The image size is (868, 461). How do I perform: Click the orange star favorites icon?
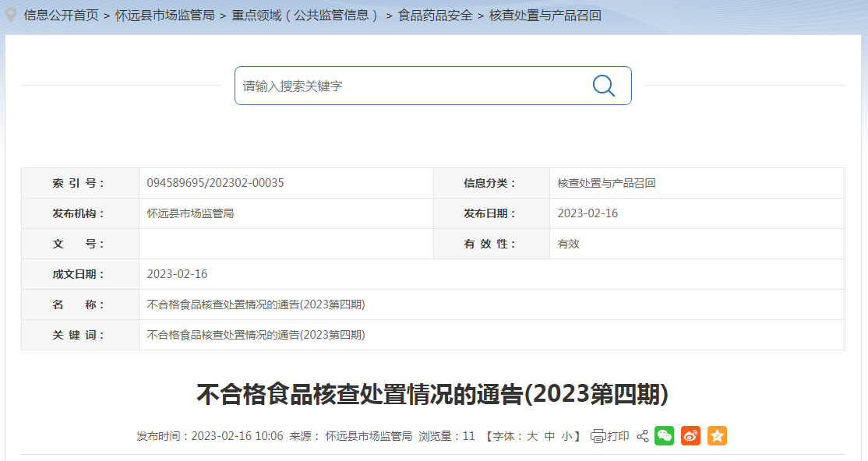pos(717,436)
